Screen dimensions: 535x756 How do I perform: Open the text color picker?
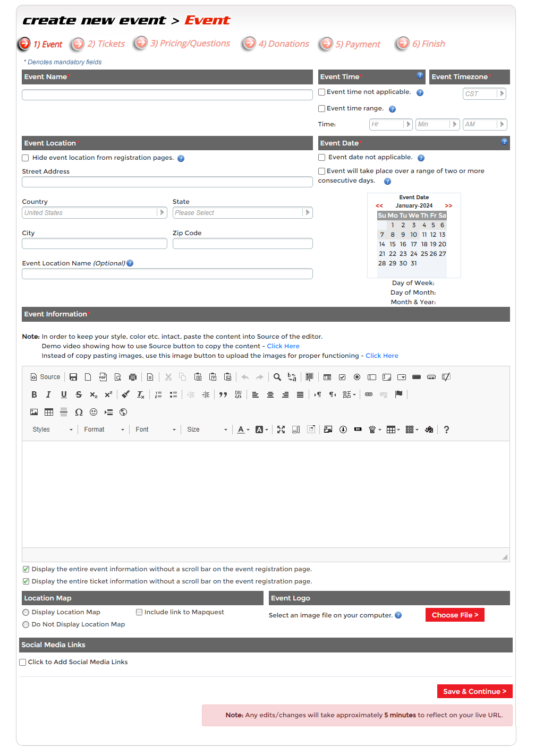(x=243, y=429)
